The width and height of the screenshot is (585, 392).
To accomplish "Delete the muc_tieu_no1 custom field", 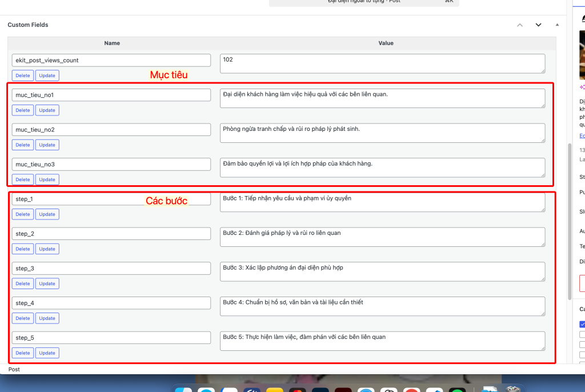I will pyautogui.click(x=23, y=110).
